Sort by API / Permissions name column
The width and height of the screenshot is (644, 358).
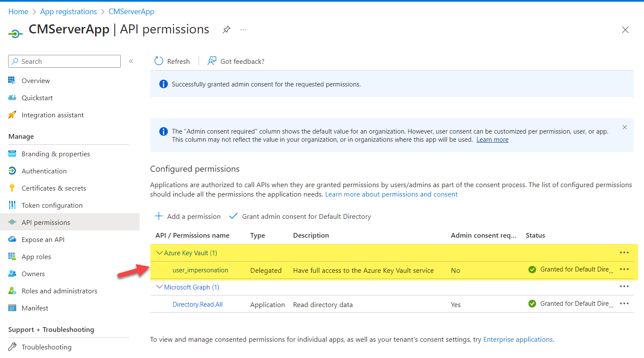click(192, 236)
